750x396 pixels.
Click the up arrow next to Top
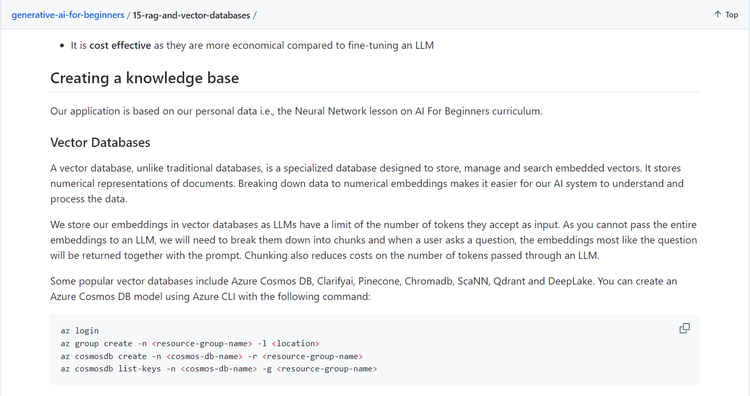(717, 15)
